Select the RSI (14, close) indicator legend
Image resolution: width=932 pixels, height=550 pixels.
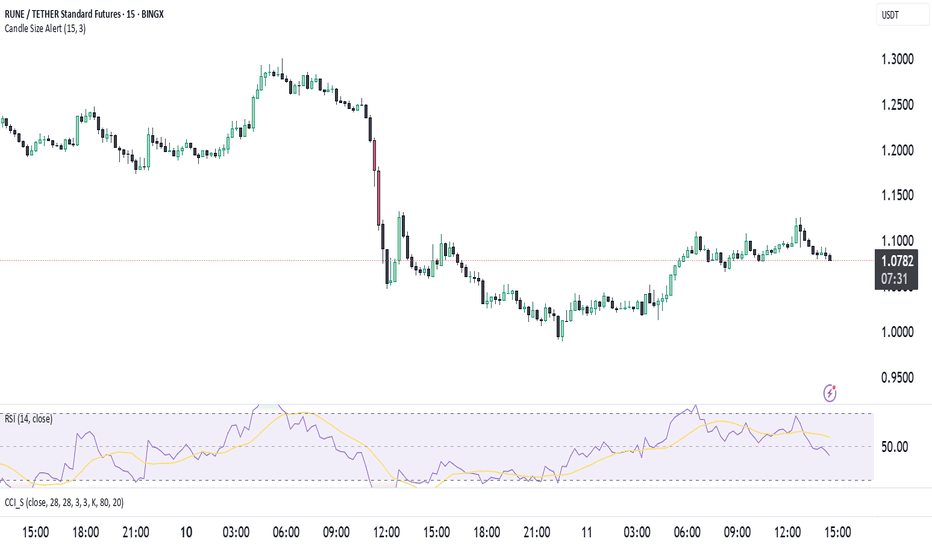pos(29,419)
